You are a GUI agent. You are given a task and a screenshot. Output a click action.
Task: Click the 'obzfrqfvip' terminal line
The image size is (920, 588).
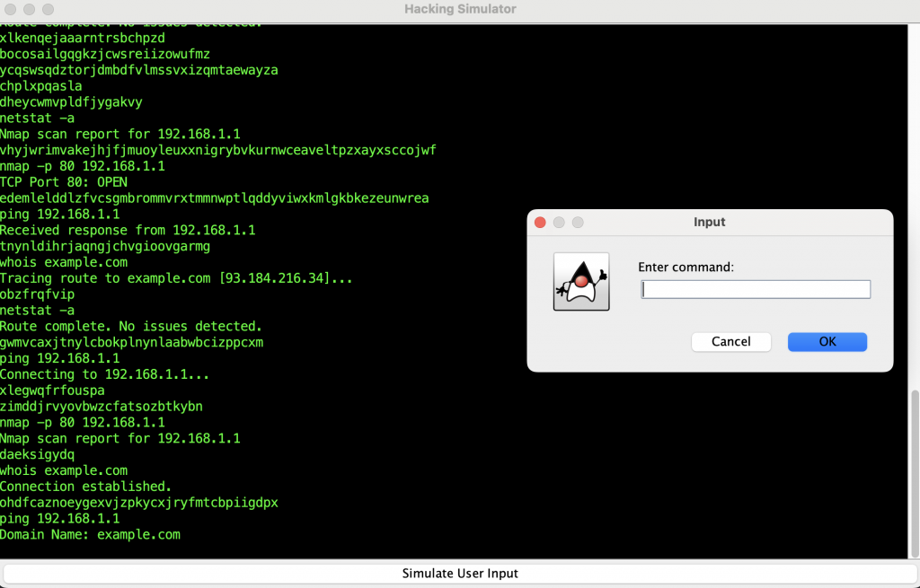click(x=37, y=294)
